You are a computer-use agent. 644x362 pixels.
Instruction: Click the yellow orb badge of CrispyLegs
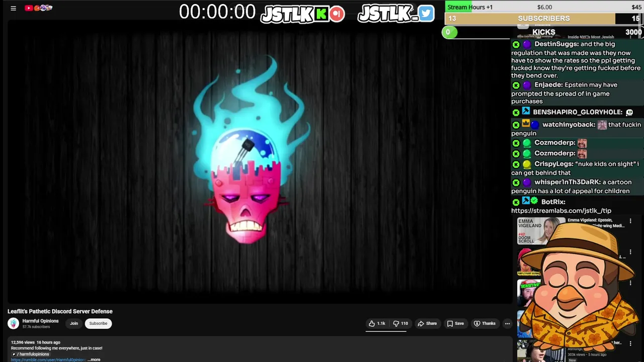click(x=526, y=164)
